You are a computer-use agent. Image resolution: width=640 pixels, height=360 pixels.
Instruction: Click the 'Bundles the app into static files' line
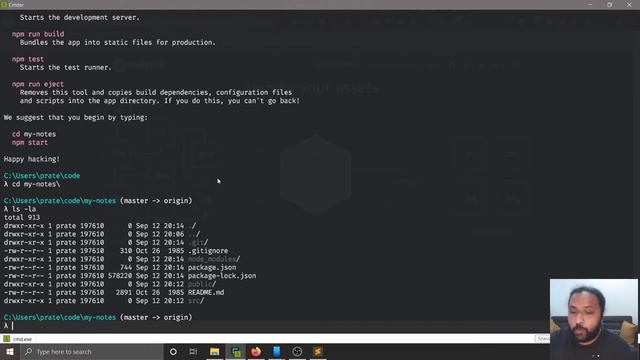click(x=118, y=42)
